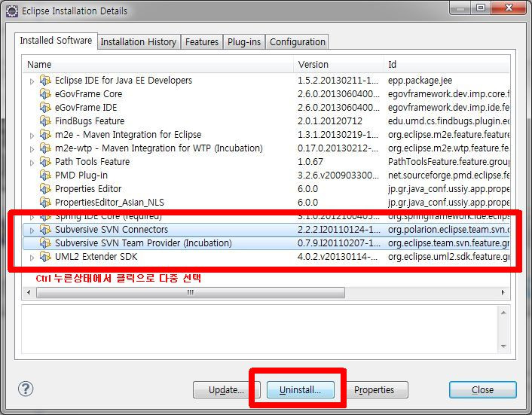
Task: Click the horizontal scrollbar right arrow
Action: pyautogui.click(x=503, y=292)
